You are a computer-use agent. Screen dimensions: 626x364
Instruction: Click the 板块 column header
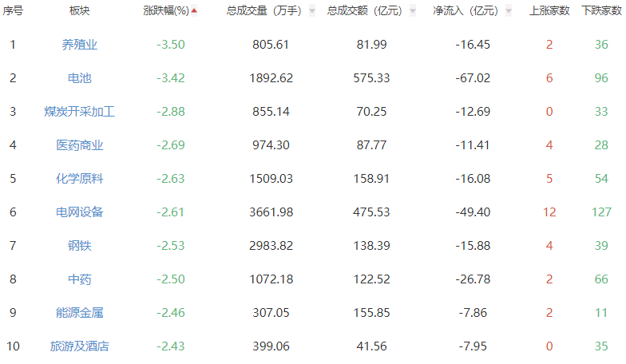click(x=80, y=11)
